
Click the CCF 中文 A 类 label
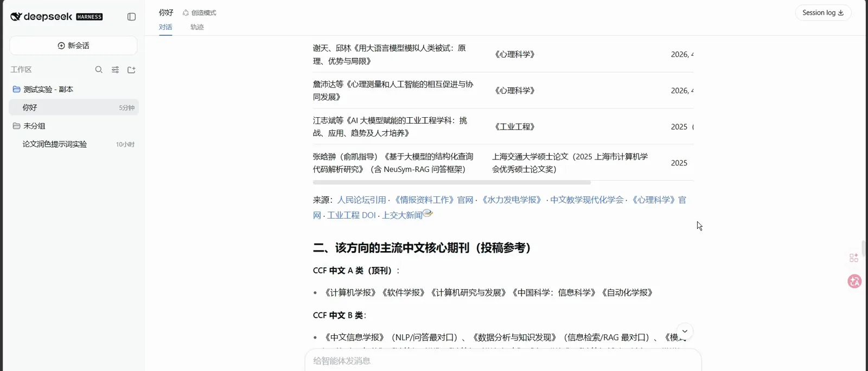tap(356, 271)
